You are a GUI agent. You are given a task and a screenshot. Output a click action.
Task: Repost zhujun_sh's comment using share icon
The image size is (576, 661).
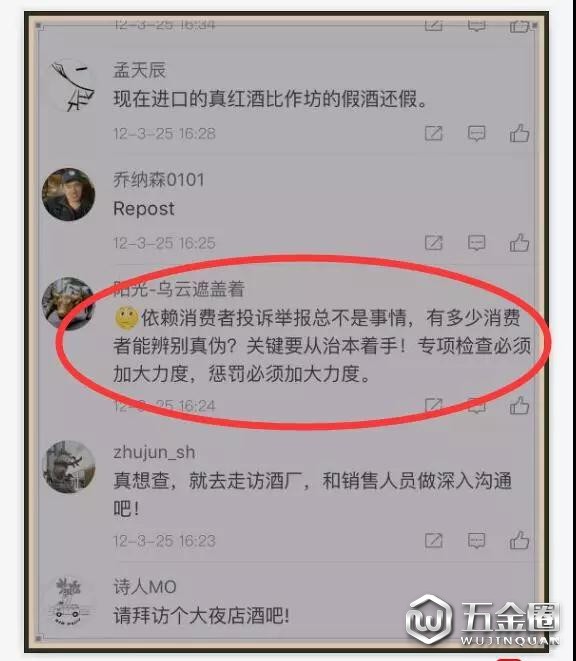point(433,540)
